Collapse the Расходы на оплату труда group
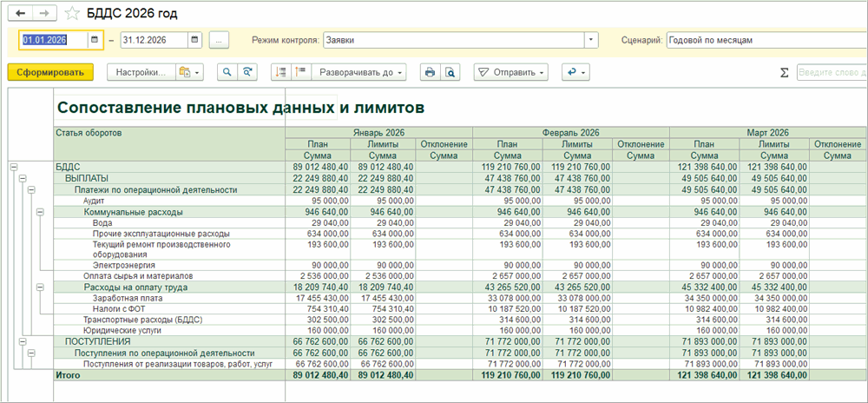The image size is (868, 403). coord(39,287)
